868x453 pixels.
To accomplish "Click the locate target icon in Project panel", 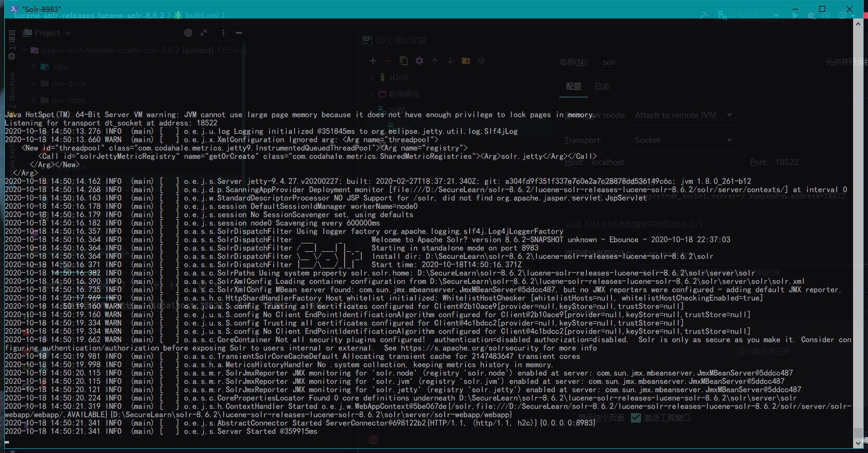I will coord(188,33).
